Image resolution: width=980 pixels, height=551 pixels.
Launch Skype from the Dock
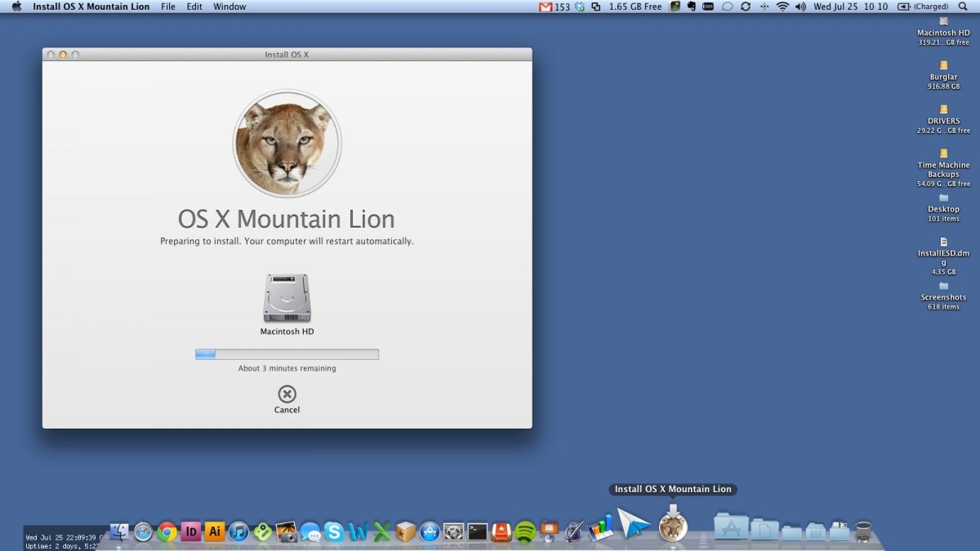click(x=334, y=531)
